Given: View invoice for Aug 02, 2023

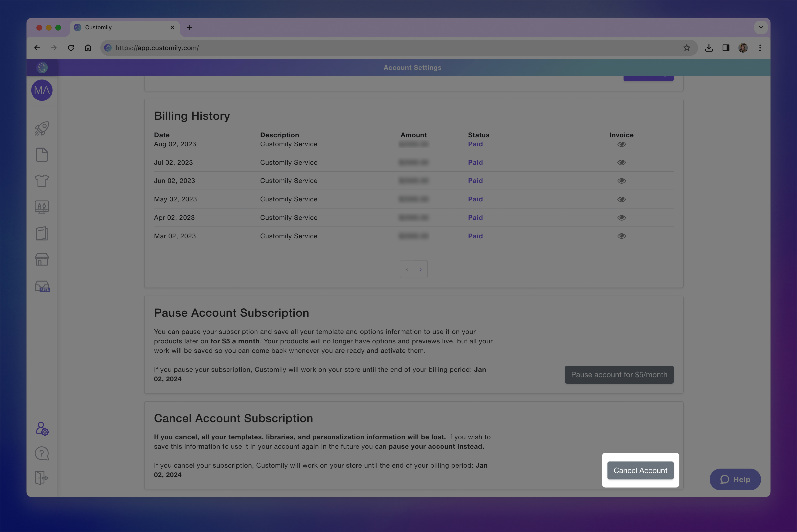Looking at the screenshot, I should (x=622, y=144).
